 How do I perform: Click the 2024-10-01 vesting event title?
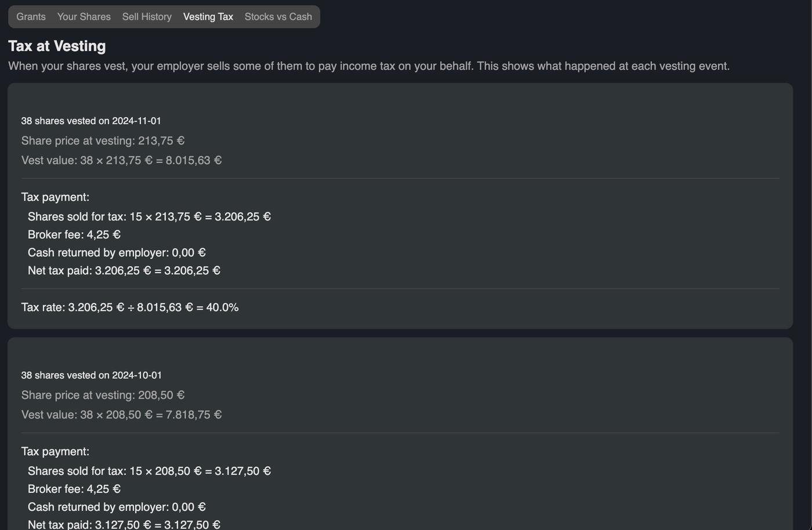(x=91, y=376)
